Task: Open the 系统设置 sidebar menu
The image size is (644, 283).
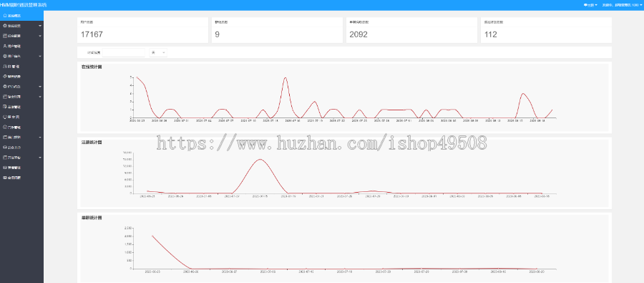Action: 21,26
